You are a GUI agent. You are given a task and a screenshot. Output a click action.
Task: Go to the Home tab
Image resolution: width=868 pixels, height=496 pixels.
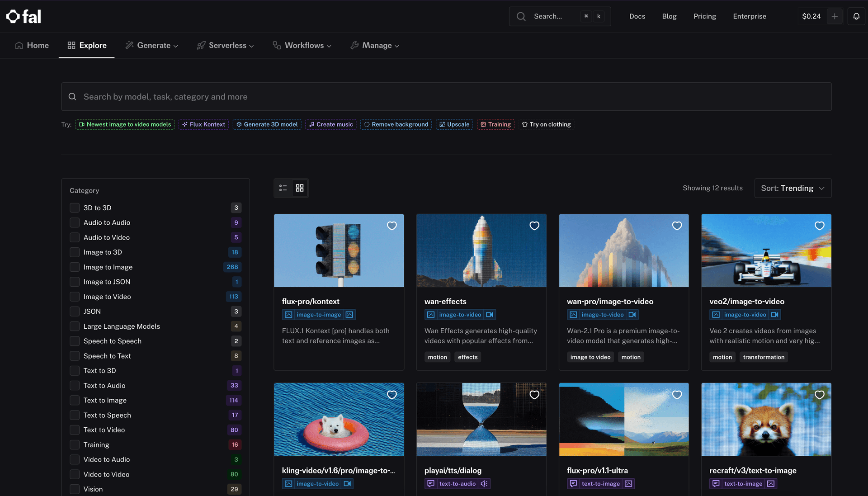tap(32, 45)
